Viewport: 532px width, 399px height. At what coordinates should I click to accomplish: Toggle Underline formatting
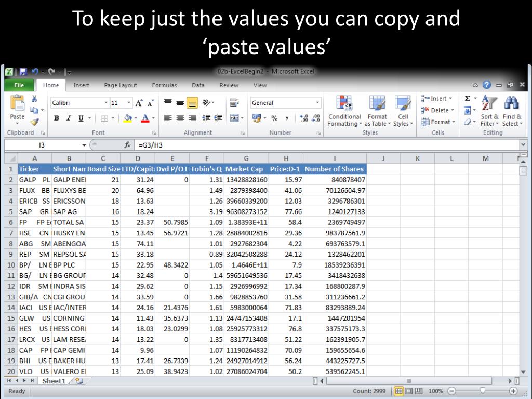pyautogui.click(x=81, y=118)
